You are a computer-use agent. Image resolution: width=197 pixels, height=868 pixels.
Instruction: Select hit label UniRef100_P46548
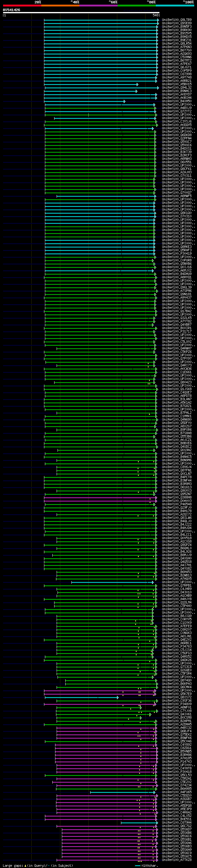tap(176, 504)
